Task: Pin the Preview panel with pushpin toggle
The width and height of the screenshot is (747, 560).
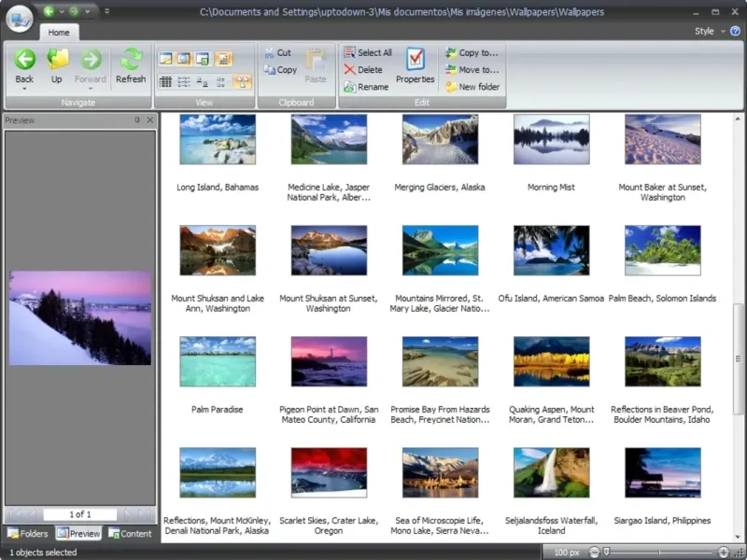Action: (137, 120)
